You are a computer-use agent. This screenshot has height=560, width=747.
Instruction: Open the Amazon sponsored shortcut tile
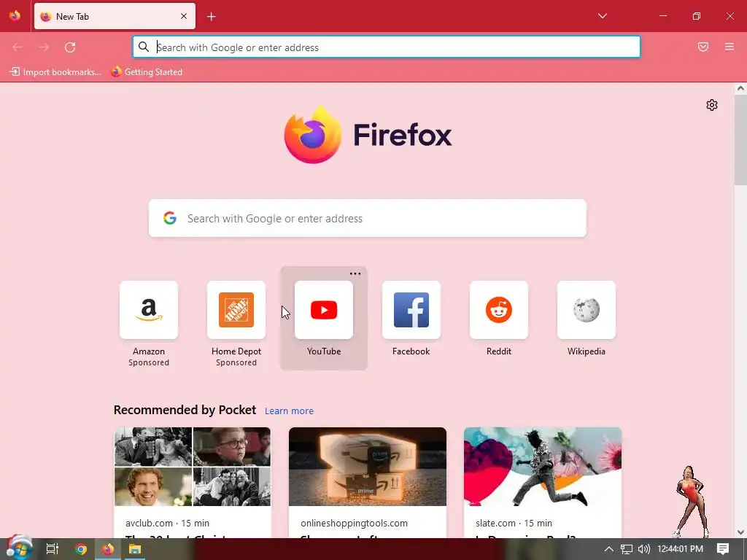click(149, 310)
